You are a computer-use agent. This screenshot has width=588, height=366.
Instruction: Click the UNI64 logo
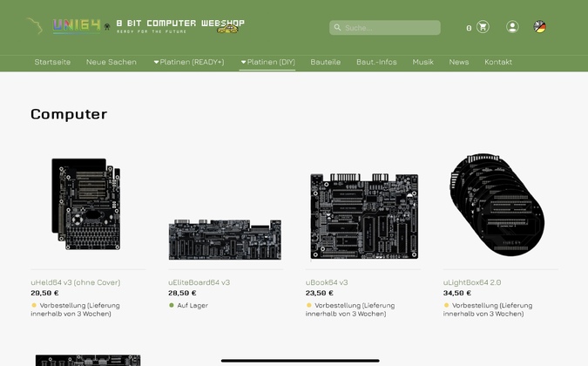pos(77,25)
